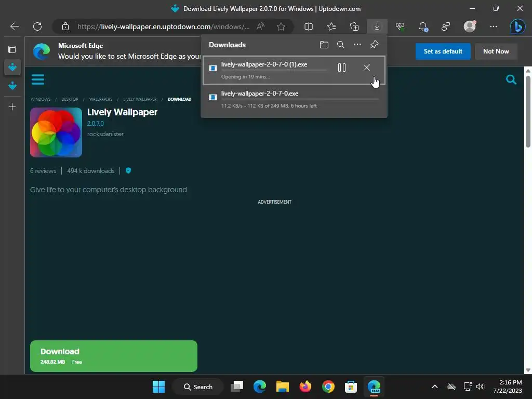The image size is (532, 399).
Task: Open Browser essentials heart icon
Action: (400, 26)
